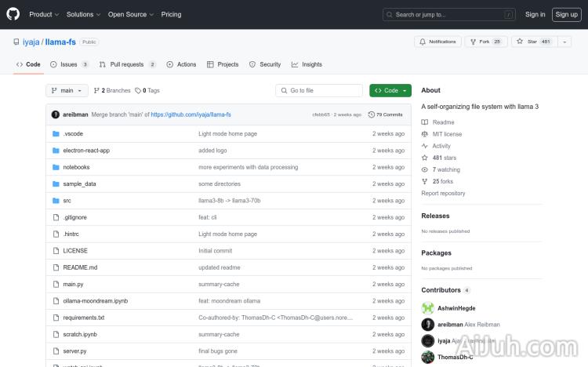Open the electron-react-app folder
This screenshot has width=588, height=367.
pyautogui.click(x=86, y=151)
